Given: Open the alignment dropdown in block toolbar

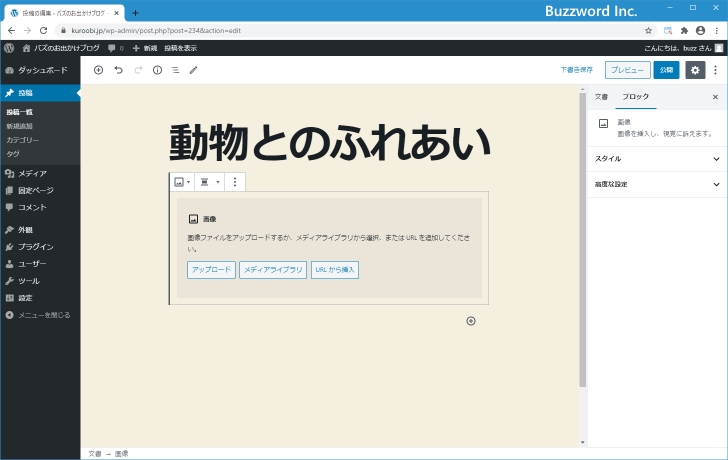Looking at the screenshot, I should tap(209, 182).
